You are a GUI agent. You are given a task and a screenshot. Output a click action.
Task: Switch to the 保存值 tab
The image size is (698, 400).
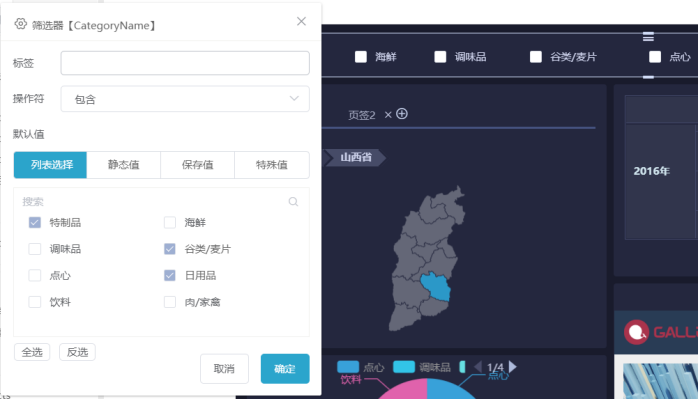point(198,165)
